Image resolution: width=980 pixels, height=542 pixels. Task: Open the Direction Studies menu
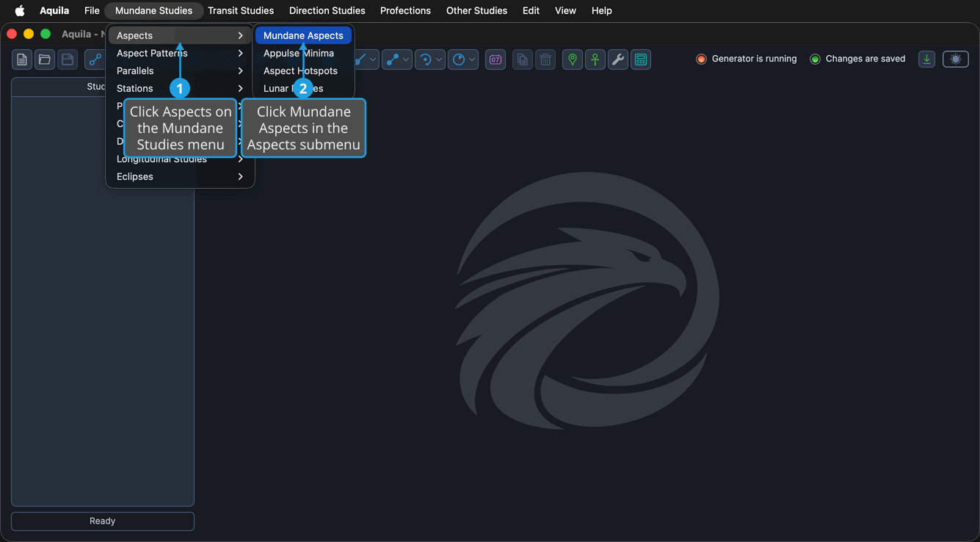[327, 10]
